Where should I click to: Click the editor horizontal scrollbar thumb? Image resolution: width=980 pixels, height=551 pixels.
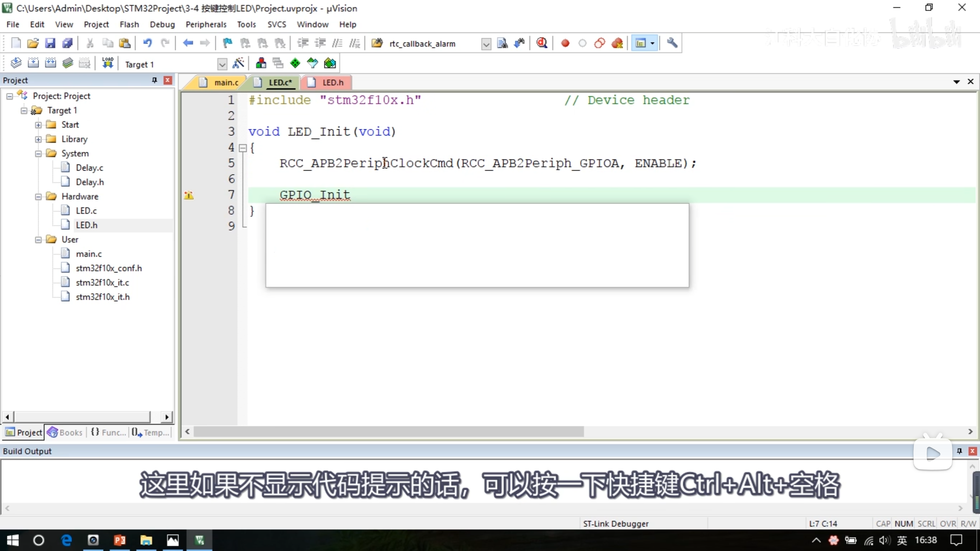click(388, 432)
